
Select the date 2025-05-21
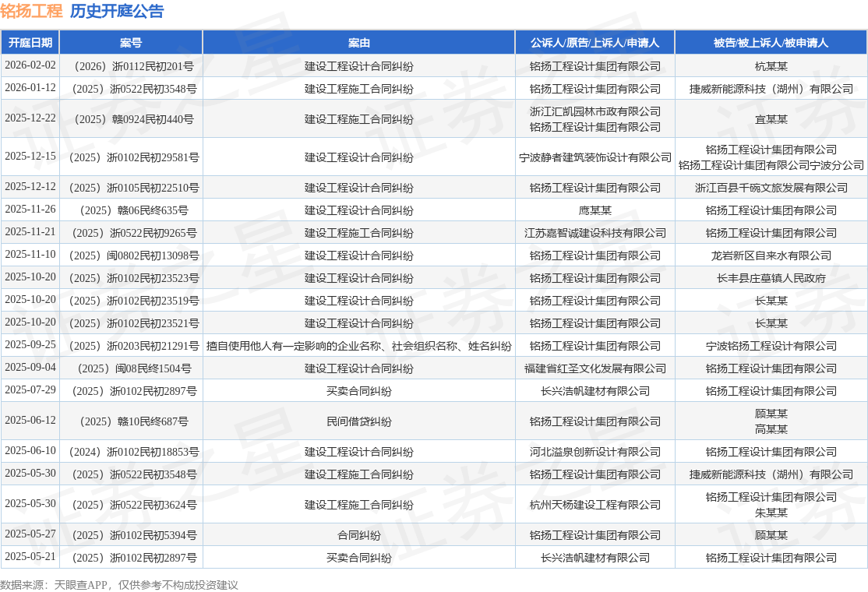[30, 557]
